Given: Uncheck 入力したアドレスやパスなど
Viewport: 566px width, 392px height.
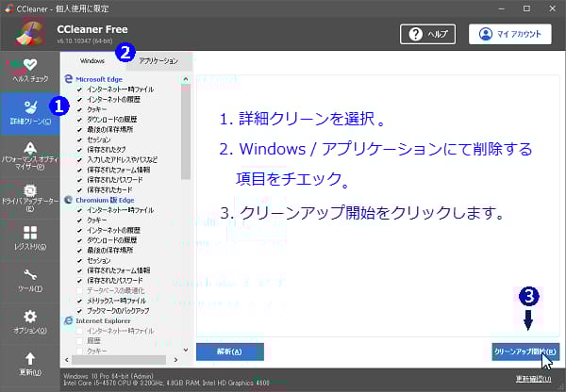Looking at the screenshot, I should click(x=79, y=160).
